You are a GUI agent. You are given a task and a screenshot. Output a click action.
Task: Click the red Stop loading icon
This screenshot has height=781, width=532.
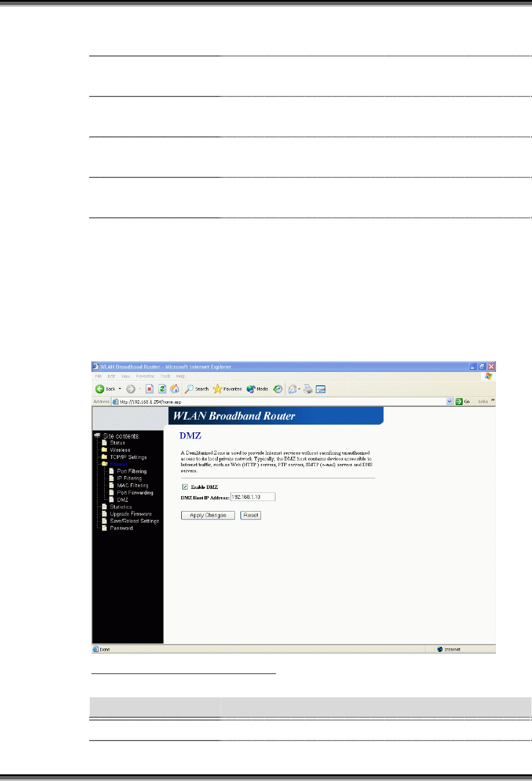[150, 389]
